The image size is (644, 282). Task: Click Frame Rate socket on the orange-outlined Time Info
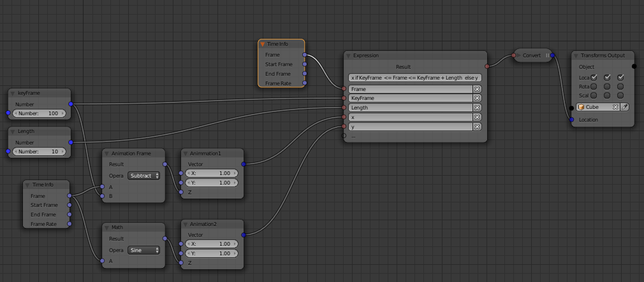(x=304, y=83)
